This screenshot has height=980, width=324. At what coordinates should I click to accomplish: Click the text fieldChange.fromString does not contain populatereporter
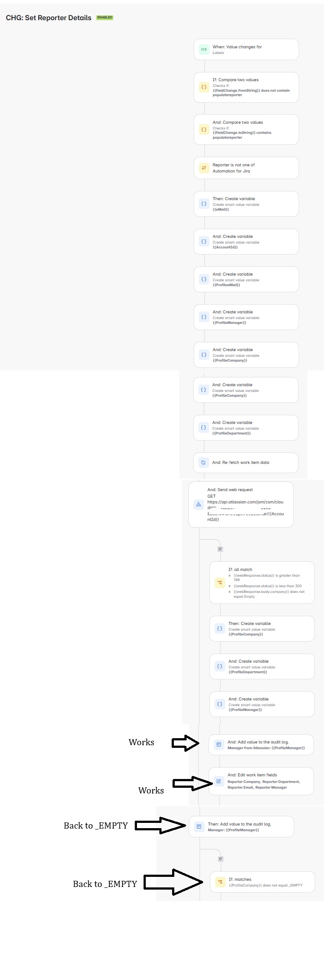pyautogui.click(x=251, y=93)
